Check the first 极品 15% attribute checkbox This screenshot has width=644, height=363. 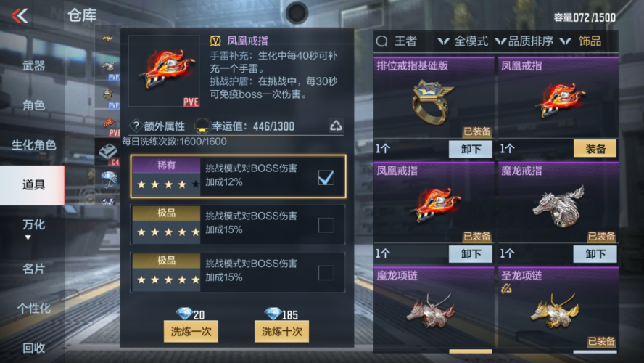pos(326,225)
